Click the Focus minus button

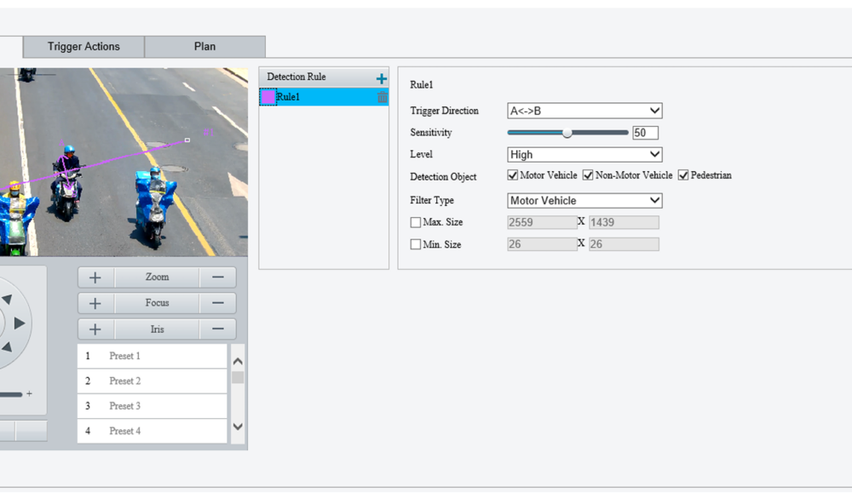218,303
